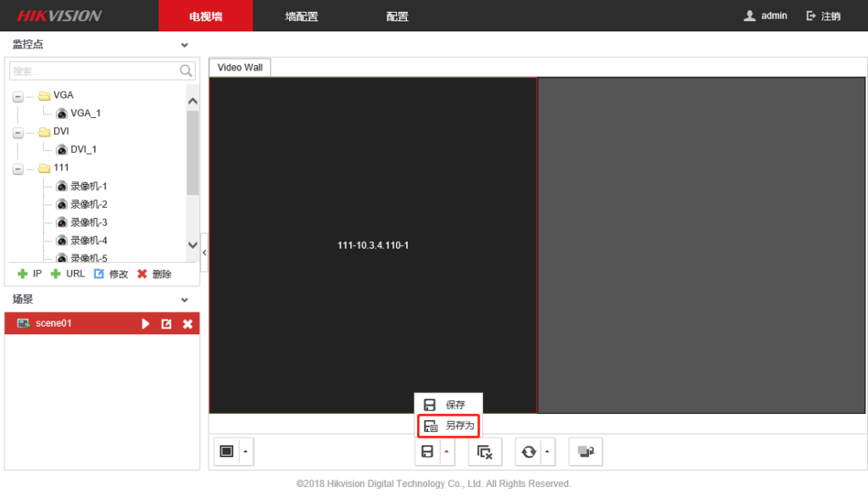This screenshot has height=498, width=868.
Task: Play scene01 using its play icon
Action: pyautogui.click(x=146, y=324)
